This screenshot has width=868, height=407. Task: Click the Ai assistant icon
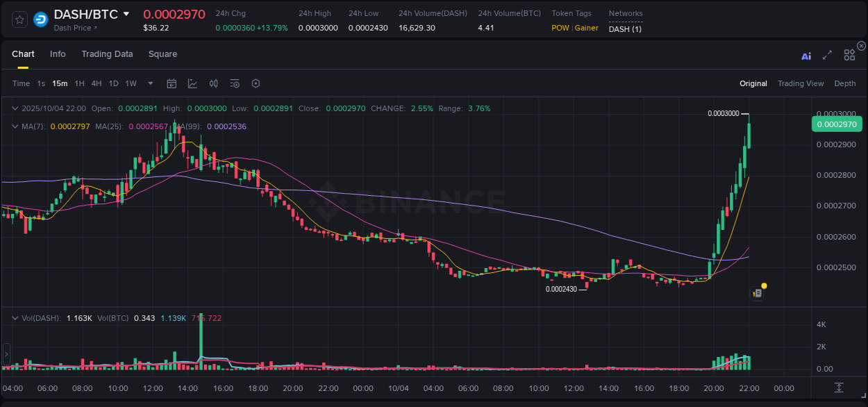point(806,56)
